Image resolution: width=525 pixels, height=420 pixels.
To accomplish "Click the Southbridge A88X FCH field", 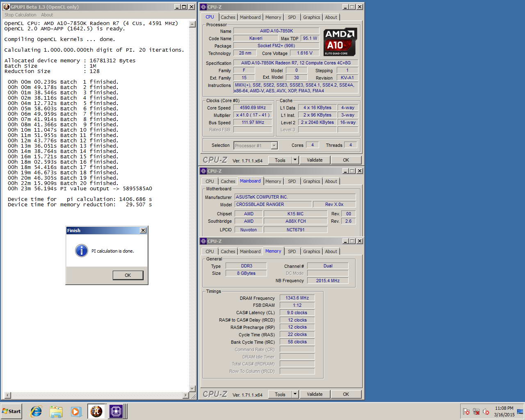I will (x=296, y=221).
